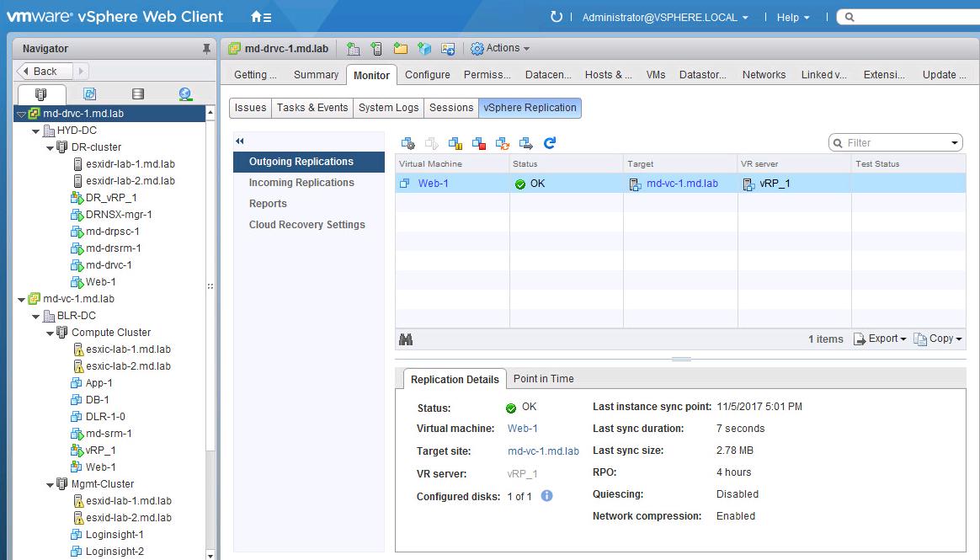The image size is (980, 560).
Task: Collapse the BLR-DC datacenter node
Action: pyautogui.click(x=36, y=317)
